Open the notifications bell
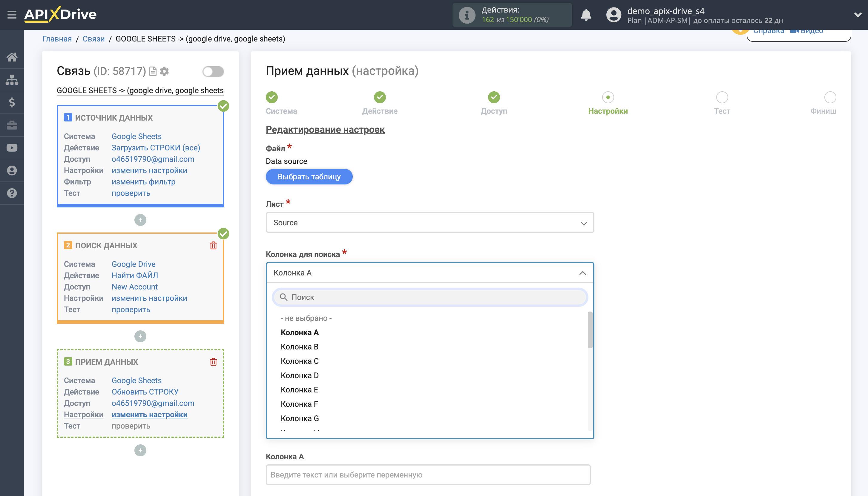Screen dimensions: 868x496 click(x=586, y=15)
